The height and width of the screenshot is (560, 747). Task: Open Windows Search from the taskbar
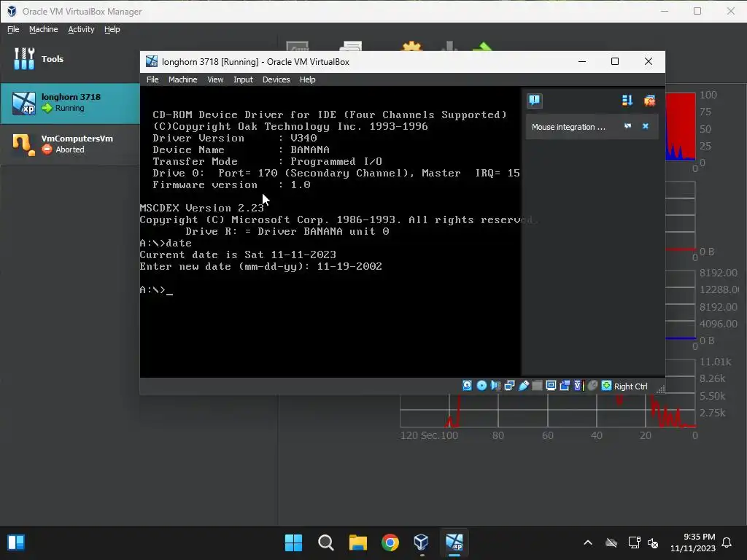click(326, 542)
